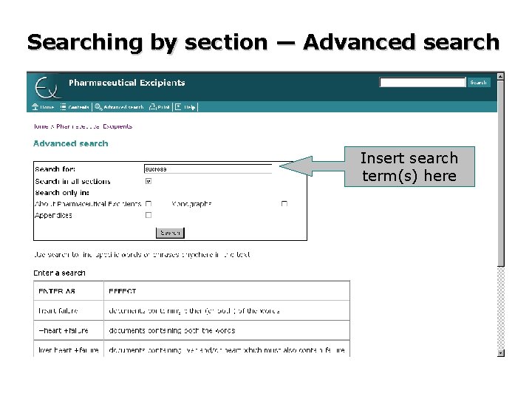Click the Pharmaceutical Excipients Ex logo
Viewport: 532px width, 399px height.
47,87
